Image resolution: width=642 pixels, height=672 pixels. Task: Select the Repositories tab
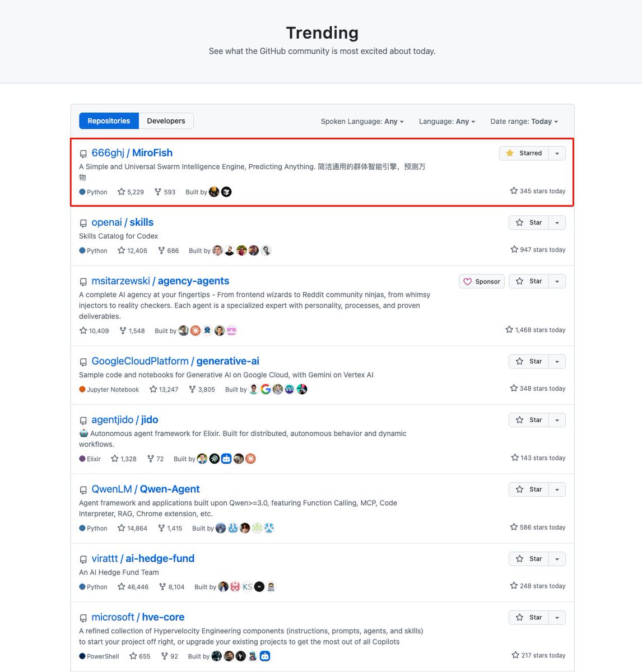point(108,120)
